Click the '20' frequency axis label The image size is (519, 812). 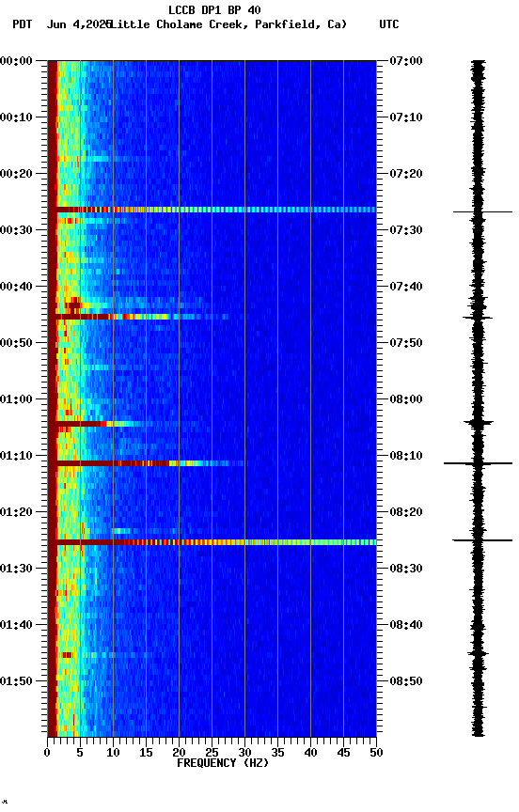click(x=179, y=753)
